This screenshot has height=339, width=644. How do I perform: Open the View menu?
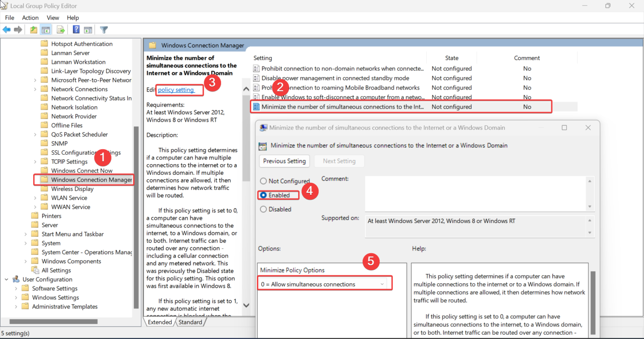[53, 18]
